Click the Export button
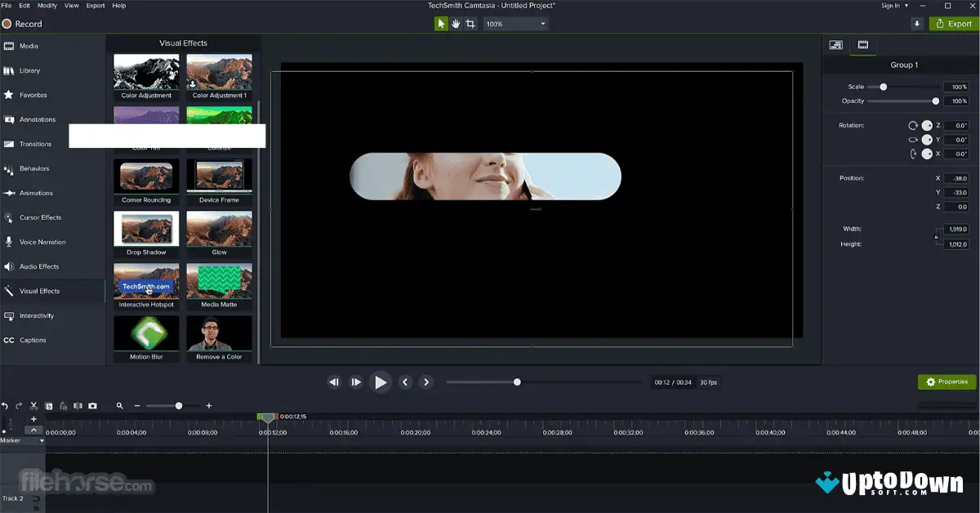980x513 pixels. (953, 24)
